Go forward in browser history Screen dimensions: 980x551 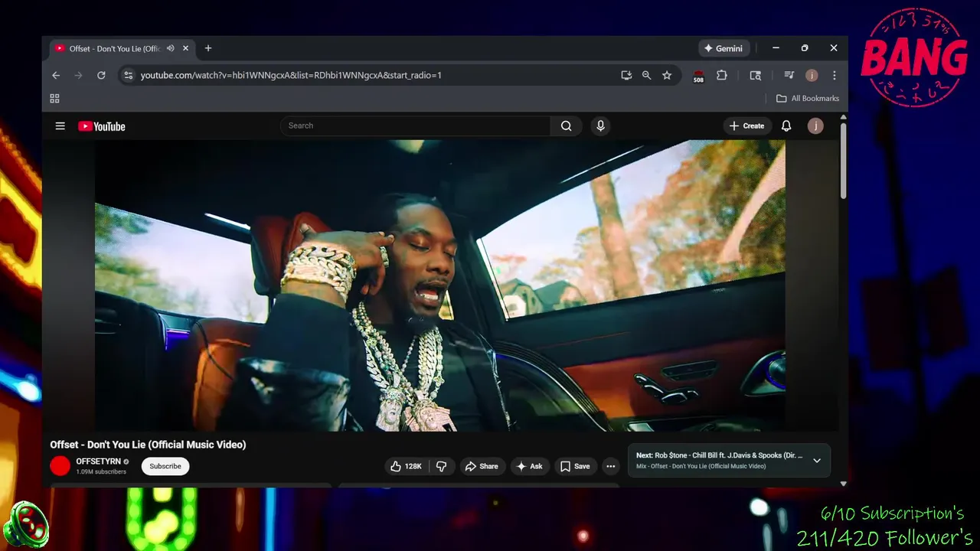(78, 75)
